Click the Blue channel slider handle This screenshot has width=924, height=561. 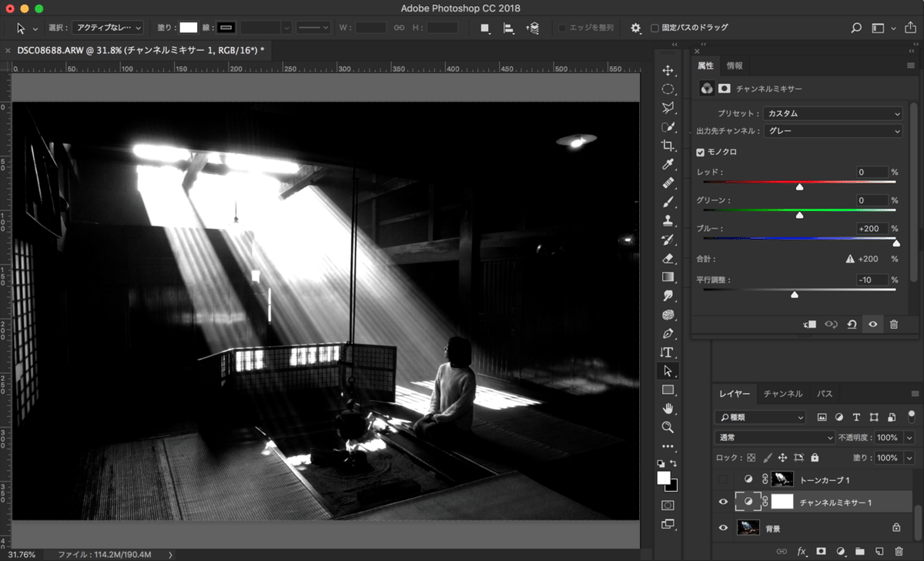[896, 244]
